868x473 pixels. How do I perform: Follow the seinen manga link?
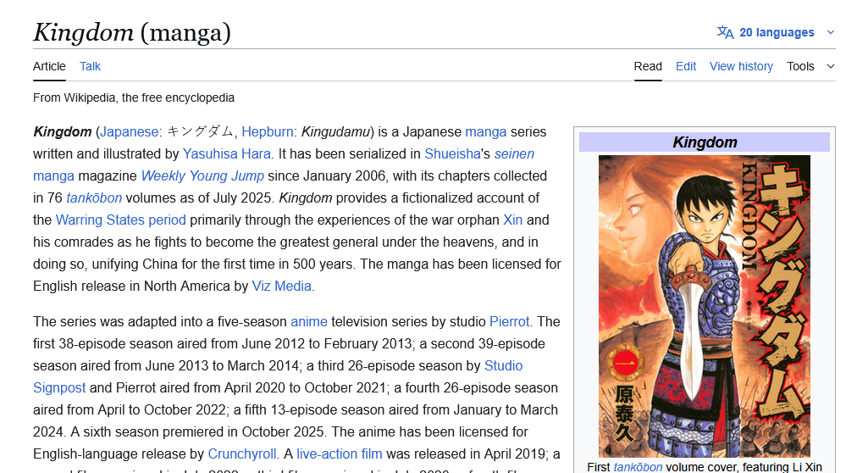click(514, 154)
